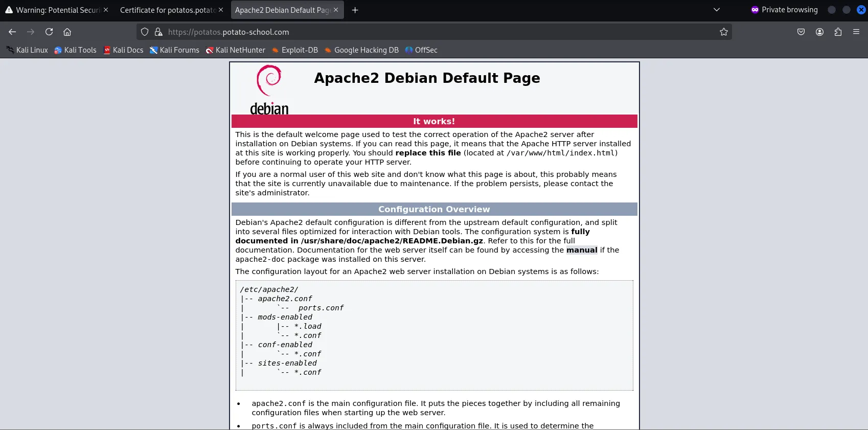868x430 pixels.
Task: Open the extensions puzzle icon
Action: point(838,32)
